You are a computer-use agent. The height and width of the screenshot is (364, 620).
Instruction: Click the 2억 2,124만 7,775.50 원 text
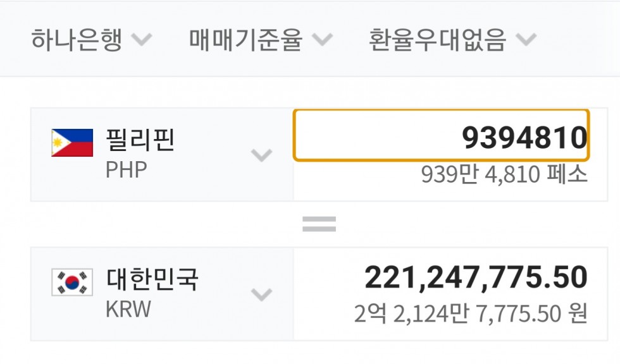coord(471,313)
